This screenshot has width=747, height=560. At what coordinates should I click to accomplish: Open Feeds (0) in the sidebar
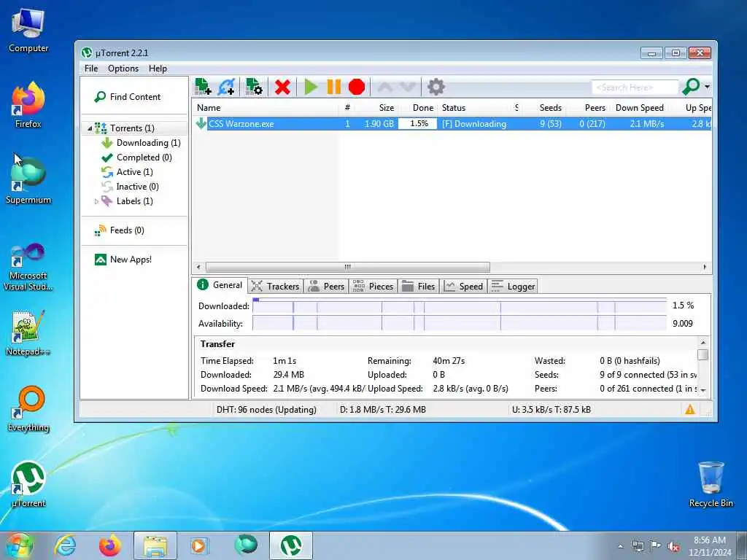120,230
